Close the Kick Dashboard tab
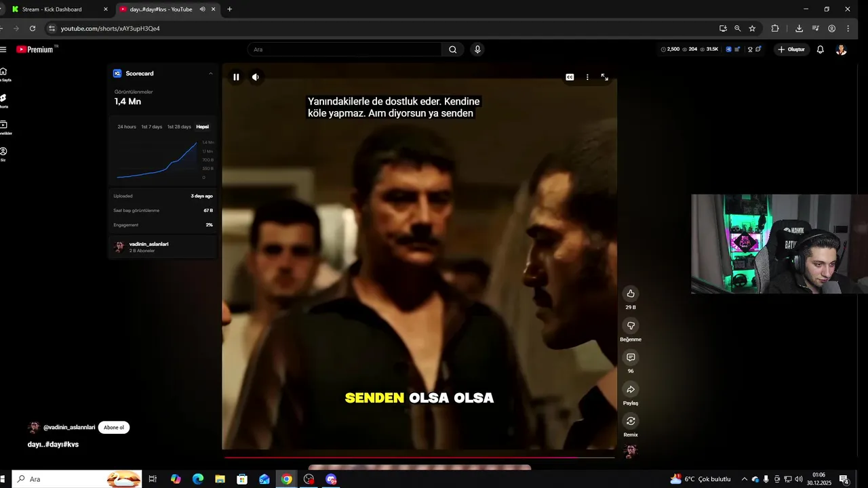Screen dimensions: 868x488 [106, 9]
